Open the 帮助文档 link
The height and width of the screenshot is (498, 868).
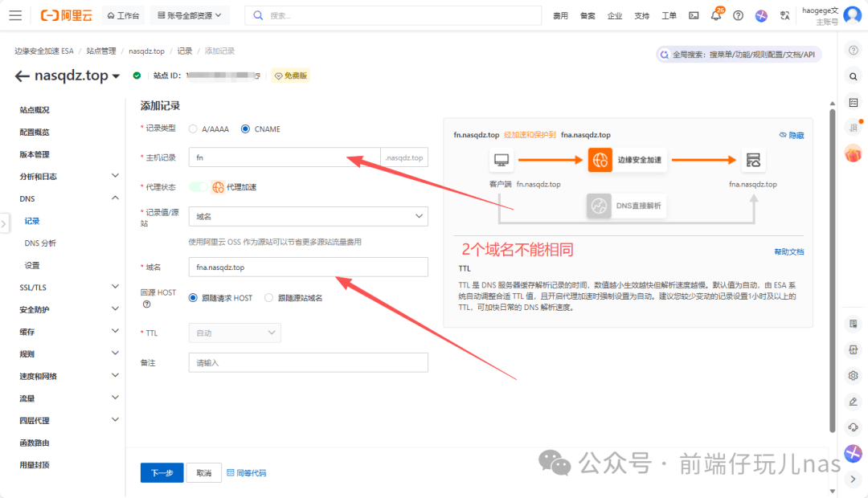[x=788, y=252]
